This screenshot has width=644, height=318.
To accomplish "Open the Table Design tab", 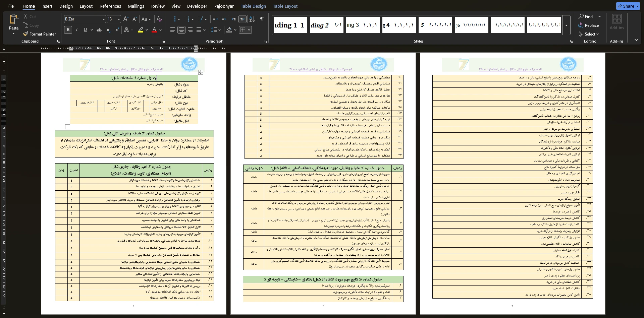I will 253,6.
